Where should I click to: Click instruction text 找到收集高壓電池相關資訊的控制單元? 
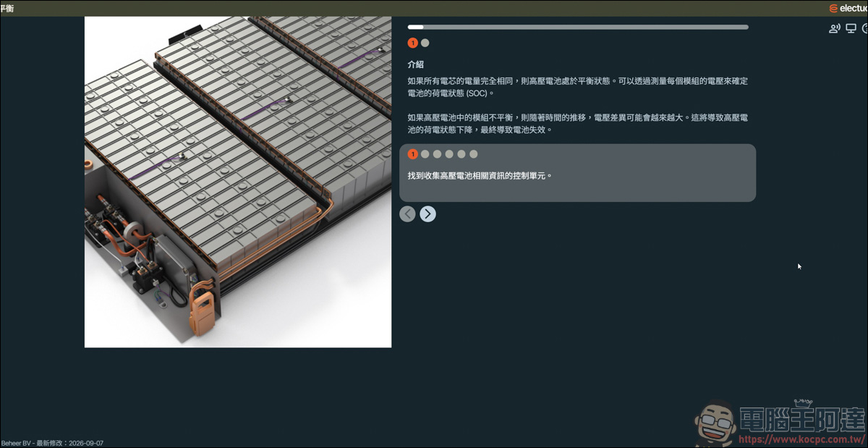[x=480, y=175]
